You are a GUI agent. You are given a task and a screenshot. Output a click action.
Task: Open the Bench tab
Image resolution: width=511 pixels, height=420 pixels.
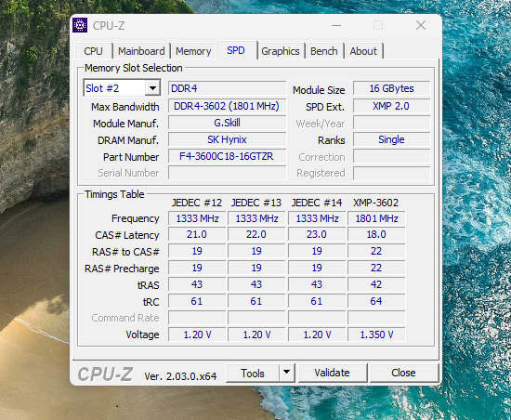pos(324,51)
